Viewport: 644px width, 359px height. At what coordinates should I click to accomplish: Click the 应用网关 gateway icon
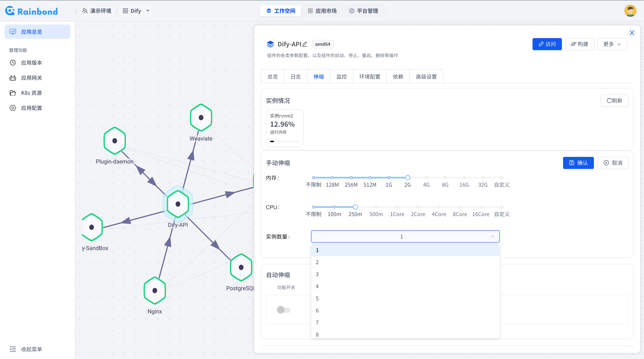click(13, 78)
